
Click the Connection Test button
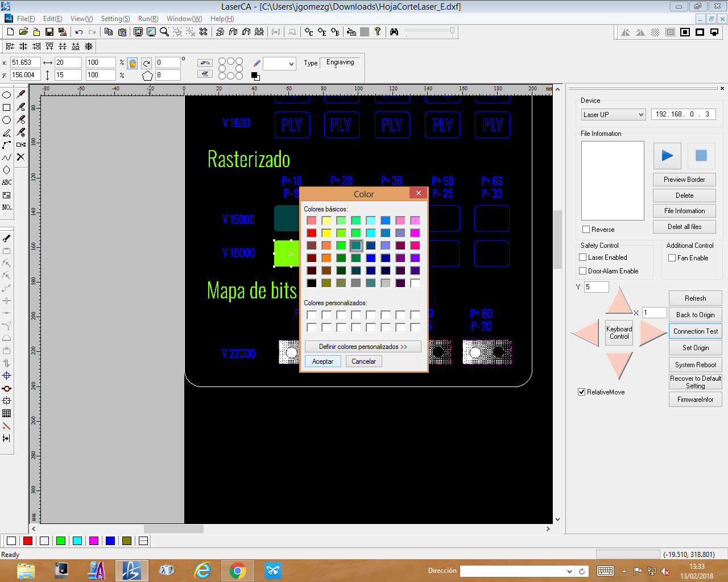pos(696,331)
